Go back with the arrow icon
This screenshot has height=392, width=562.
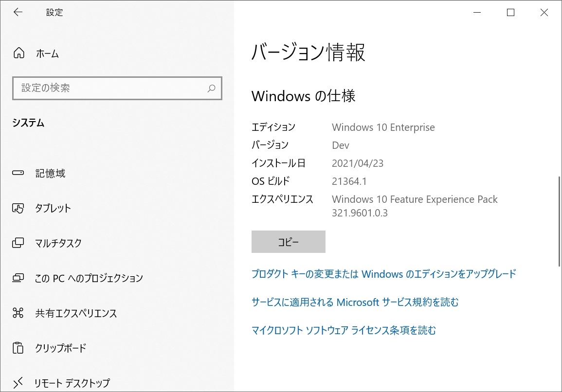[x=18, y=12]
